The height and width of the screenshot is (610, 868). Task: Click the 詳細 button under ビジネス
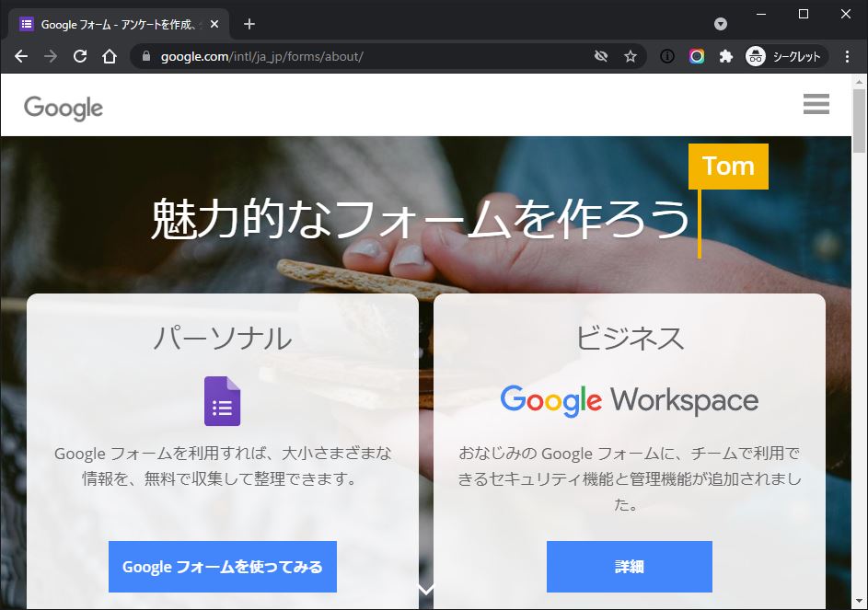pos(629,567)
